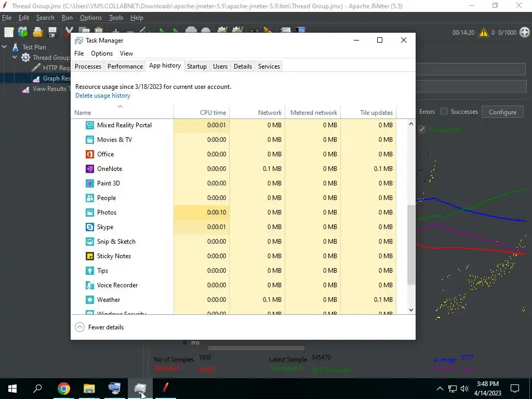Open JMeter's Tools menu
Screen dimensions: 532x399
116,18
